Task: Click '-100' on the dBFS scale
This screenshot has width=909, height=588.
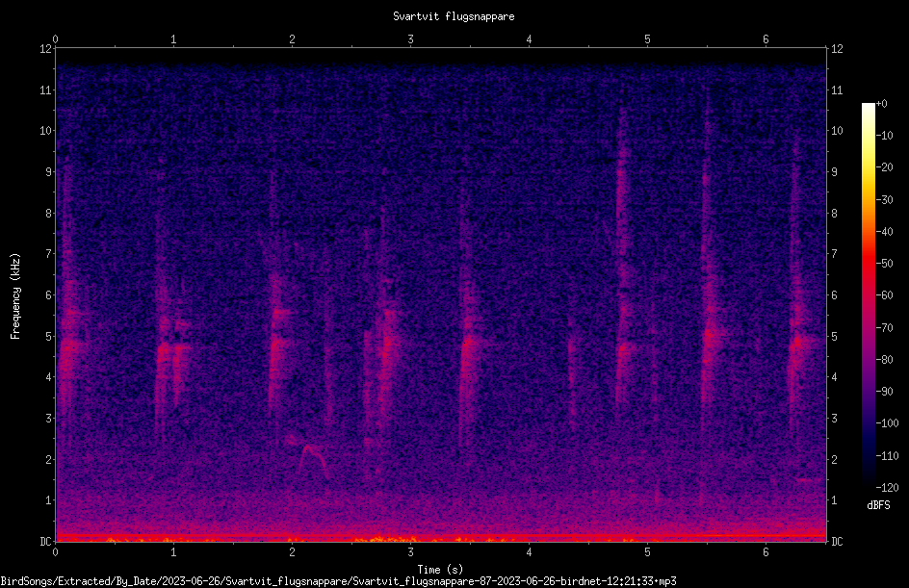Action: [887, 423]
